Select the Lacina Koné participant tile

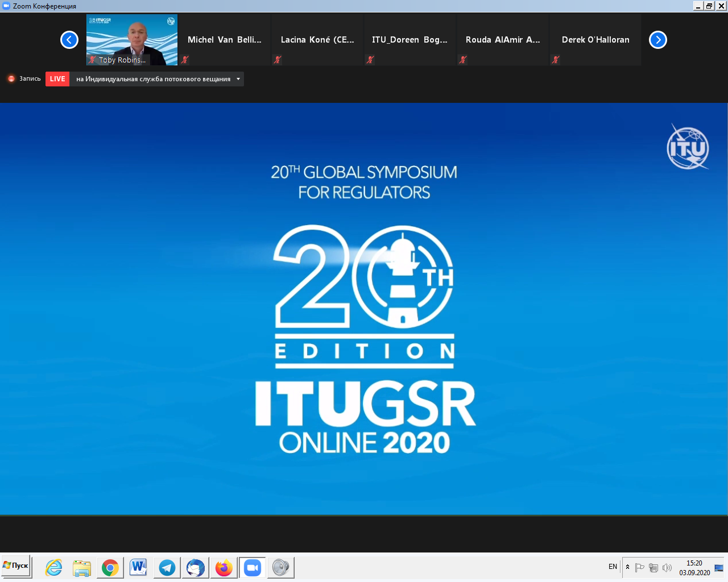pyautogui.click(x=317, y=40)
